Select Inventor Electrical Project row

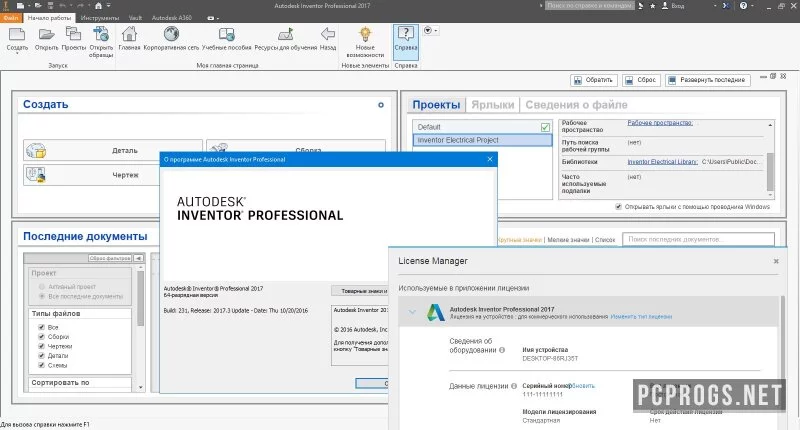click(482, 140)
